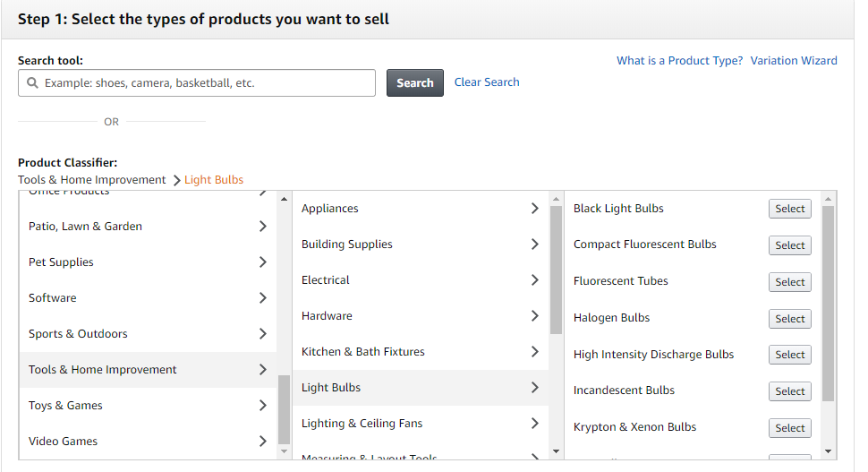Click the dark Search button
The height and width of the screenshot is (472, 868).
(x=414, y=83)
